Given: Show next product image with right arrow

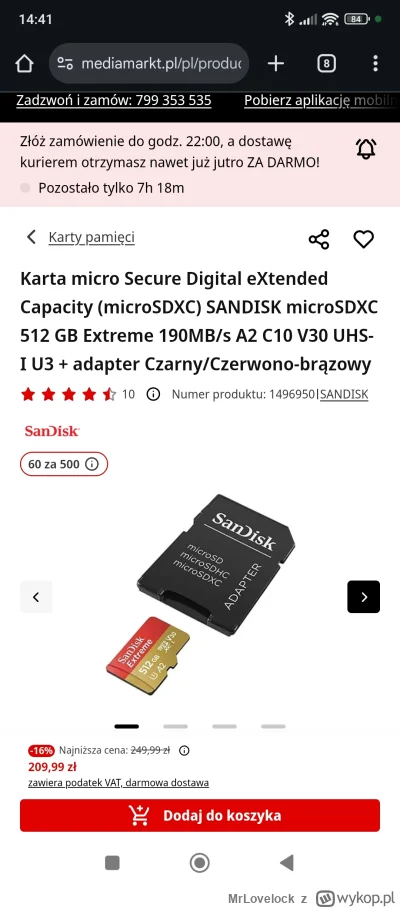Looking at the screenshot, I should tap(364, 596).
